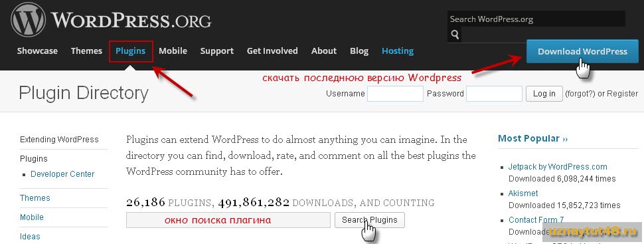Image resolution: width=644 pixels, height=244 pixels.
Task: Click the Log in button
Action: click(x=544, y=94)
